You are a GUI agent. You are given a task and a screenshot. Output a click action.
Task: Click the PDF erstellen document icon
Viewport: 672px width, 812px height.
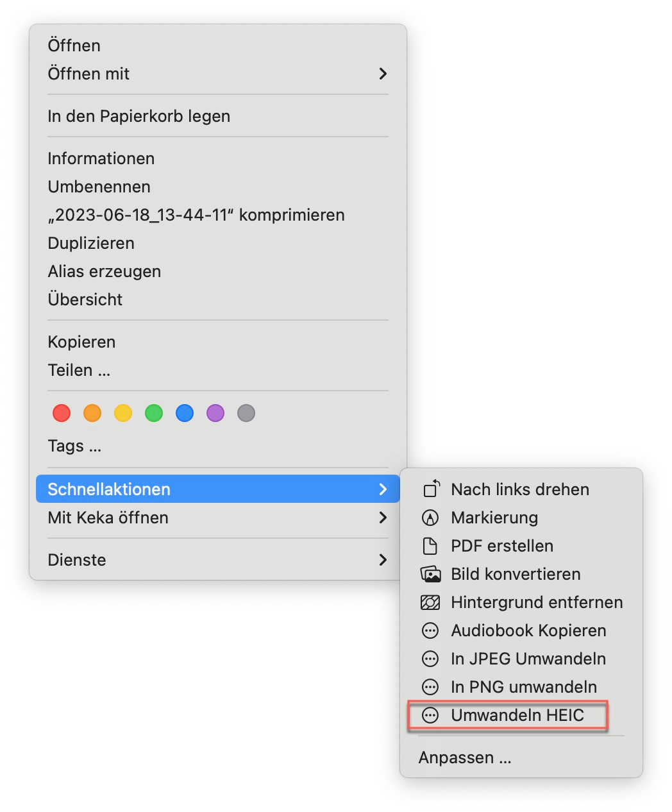[x=430, y=546]
